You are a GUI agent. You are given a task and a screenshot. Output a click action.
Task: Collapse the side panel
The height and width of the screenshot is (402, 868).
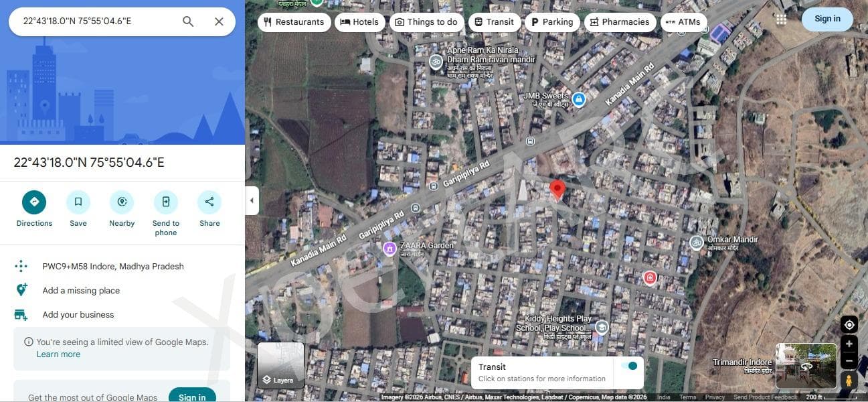pos(252,200)
